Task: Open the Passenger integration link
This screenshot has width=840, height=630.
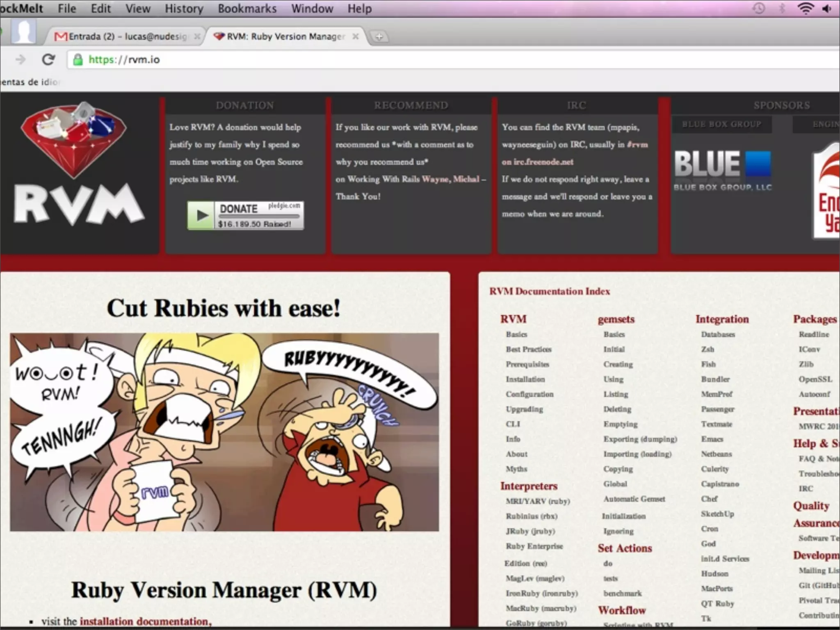Action: [718, 409]
